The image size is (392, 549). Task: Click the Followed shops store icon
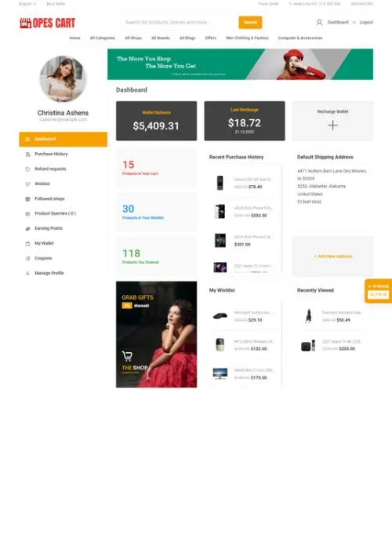coord(27,199)
